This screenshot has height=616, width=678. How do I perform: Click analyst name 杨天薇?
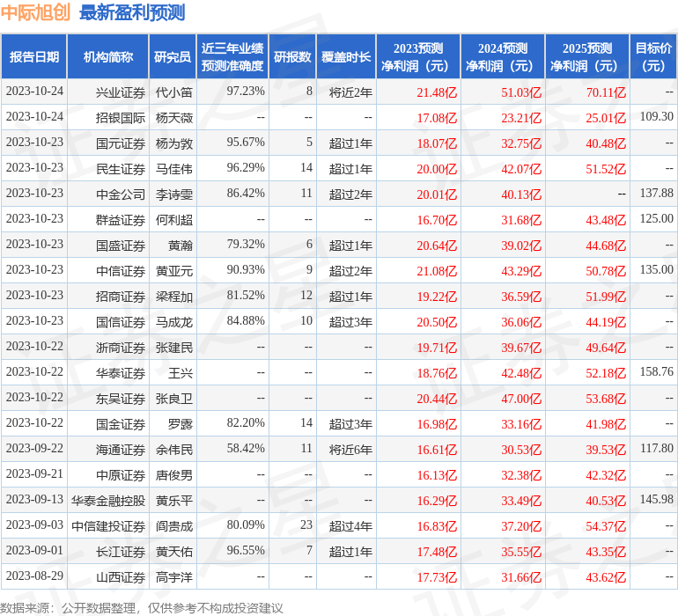pyautogui.click(x=173, y=118)
